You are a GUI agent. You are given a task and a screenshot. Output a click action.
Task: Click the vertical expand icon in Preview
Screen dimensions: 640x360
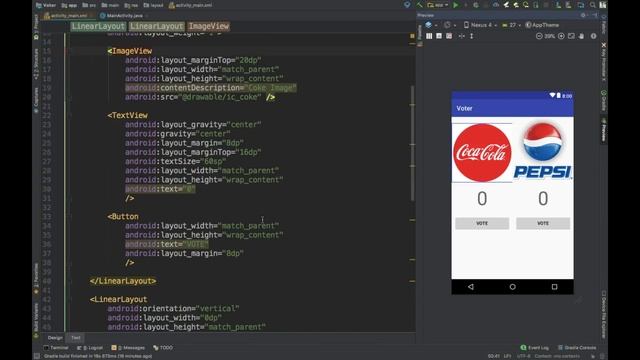(472, 36)
